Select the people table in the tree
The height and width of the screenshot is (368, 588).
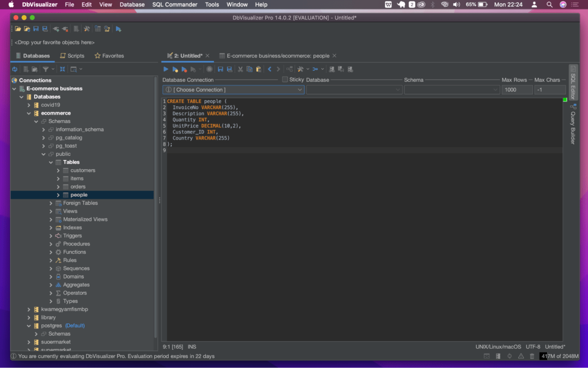pos(79,195)
